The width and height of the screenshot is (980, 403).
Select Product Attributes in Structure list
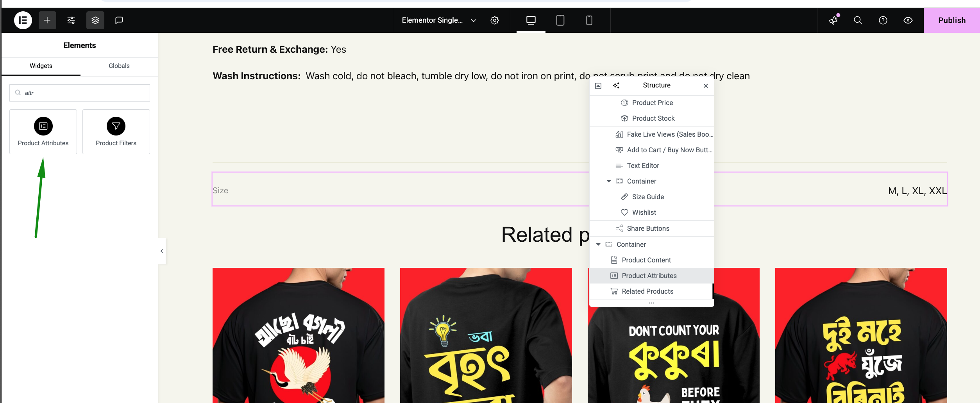652,276
